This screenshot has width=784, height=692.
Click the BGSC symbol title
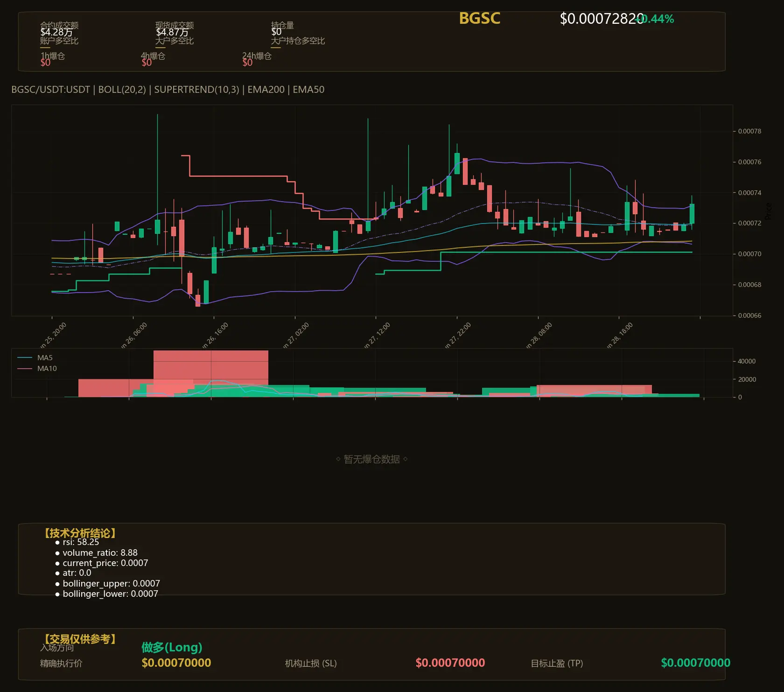pyautogui.click(x=479, y=18)
